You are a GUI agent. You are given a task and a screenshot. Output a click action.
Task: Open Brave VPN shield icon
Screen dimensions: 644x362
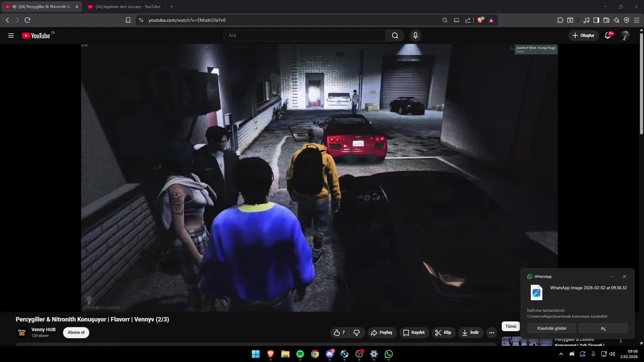(x=626, y=20)
